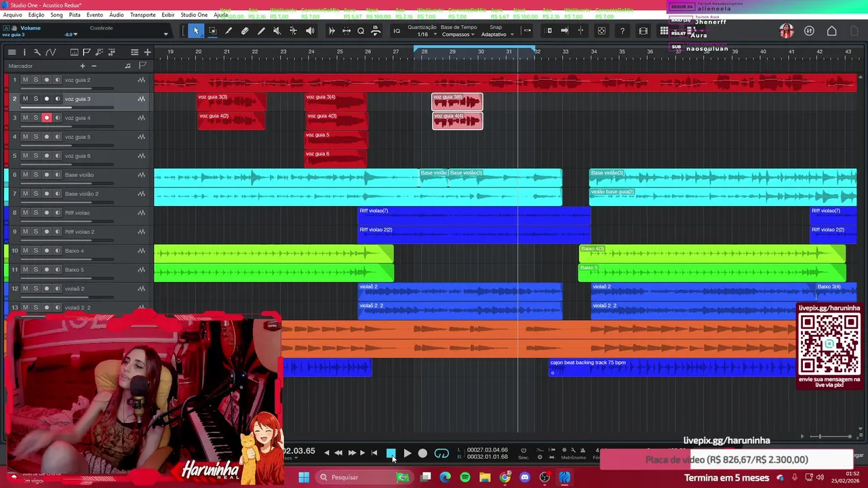Disarm record on voz guia 4

coord(47,118)
